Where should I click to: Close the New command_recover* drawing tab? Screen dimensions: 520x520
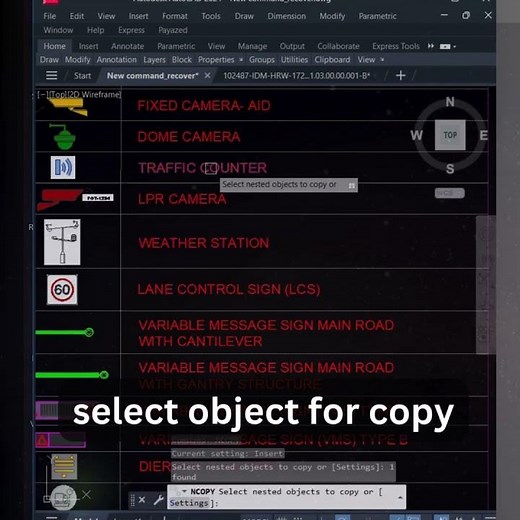[207, 76]
